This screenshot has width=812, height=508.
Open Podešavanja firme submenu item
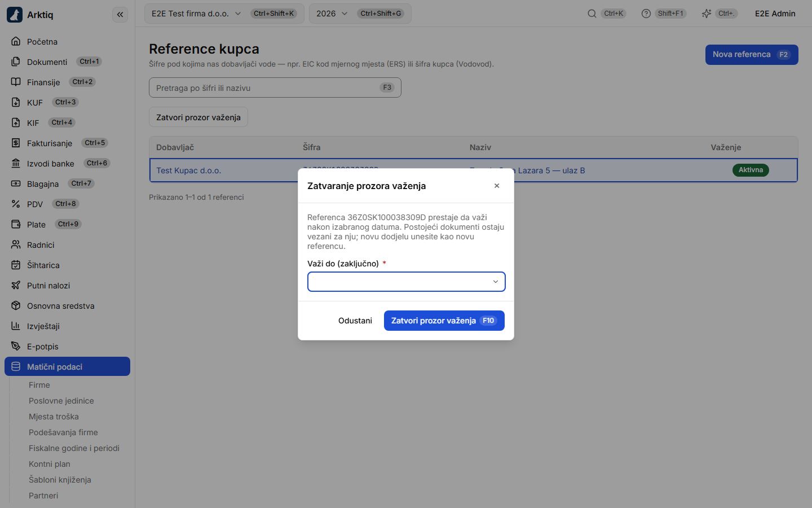coord(63,432)
